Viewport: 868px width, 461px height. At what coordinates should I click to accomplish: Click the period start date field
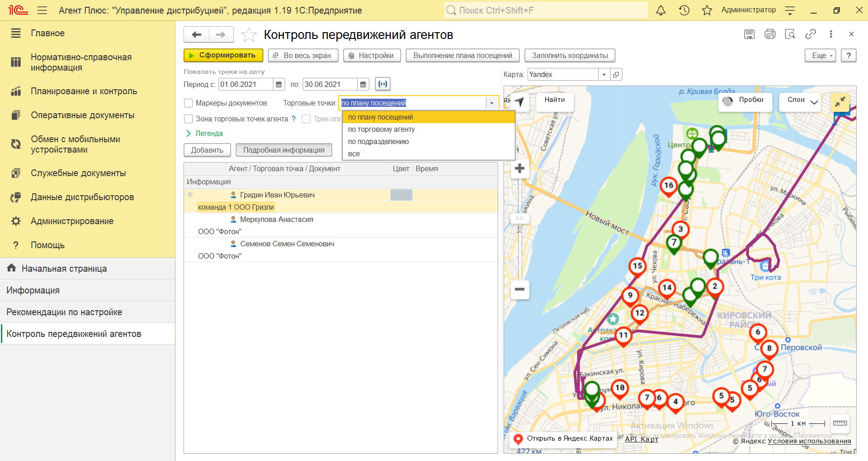click(246, 84)
